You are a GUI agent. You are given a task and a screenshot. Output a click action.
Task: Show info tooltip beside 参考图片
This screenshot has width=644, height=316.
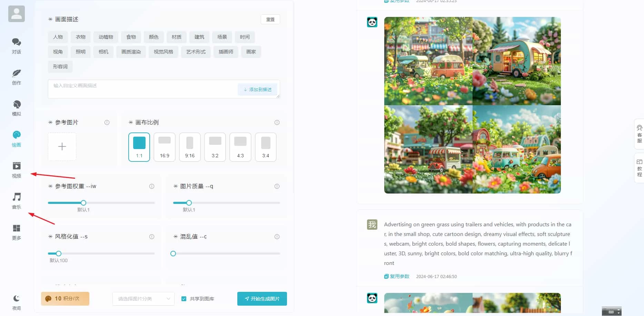pos(107,122)
